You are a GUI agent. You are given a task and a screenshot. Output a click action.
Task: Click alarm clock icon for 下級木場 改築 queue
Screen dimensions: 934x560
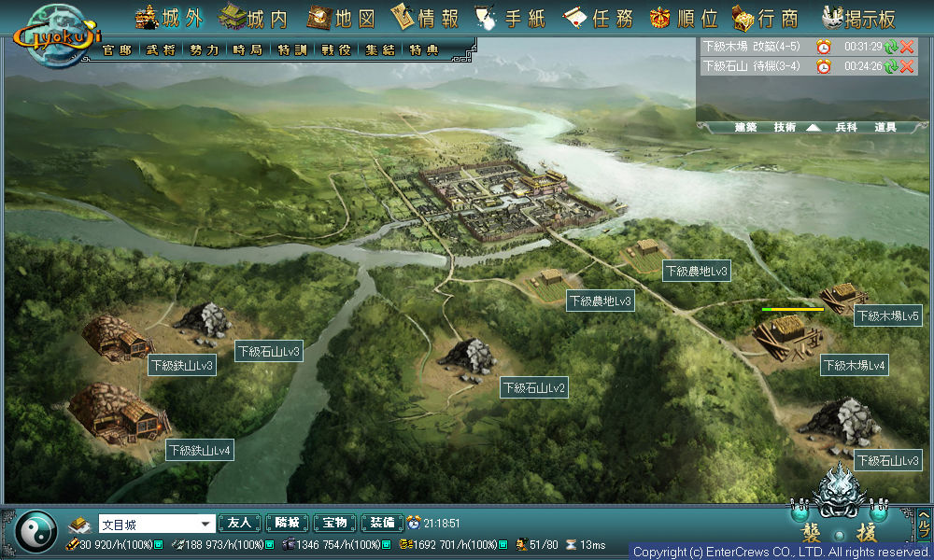[x=824, y=47]
